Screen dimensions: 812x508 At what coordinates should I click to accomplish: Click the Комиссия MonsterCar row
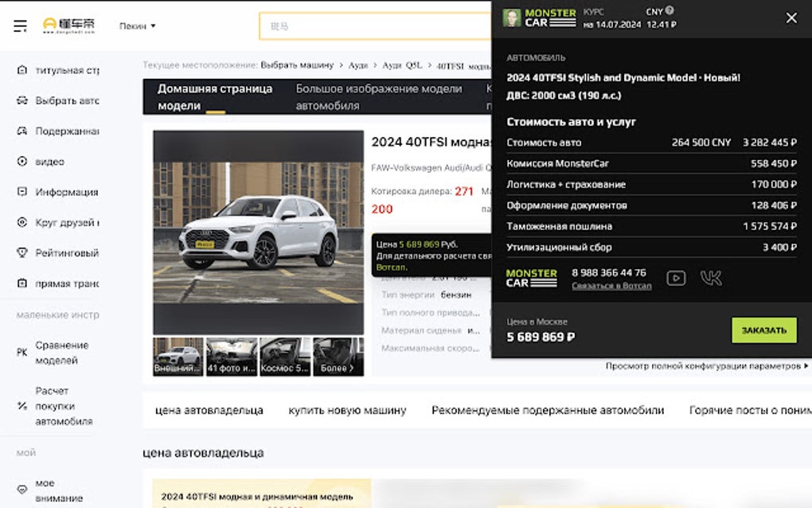tap(651, 164)
